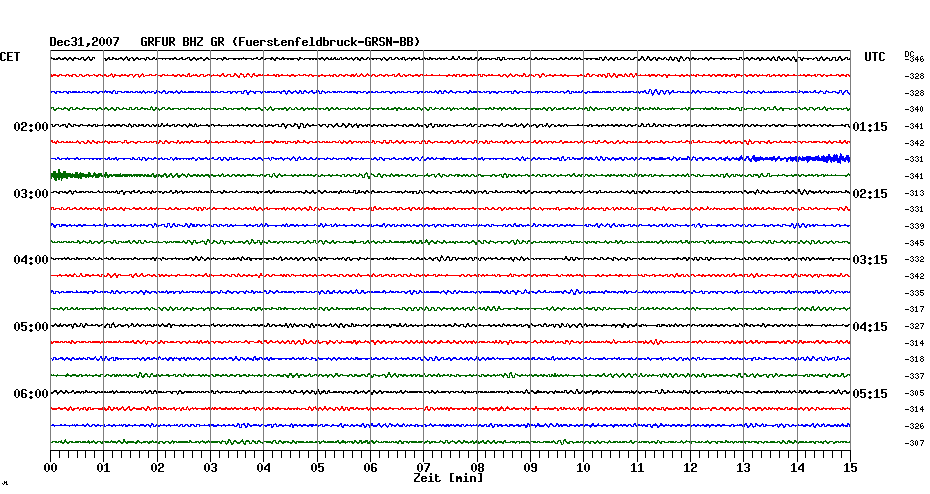Image resolution: width=930 pixels, height=494 pixels.
Task: Select the CET time label '02:00'
Action: click(x=31, y=127)
